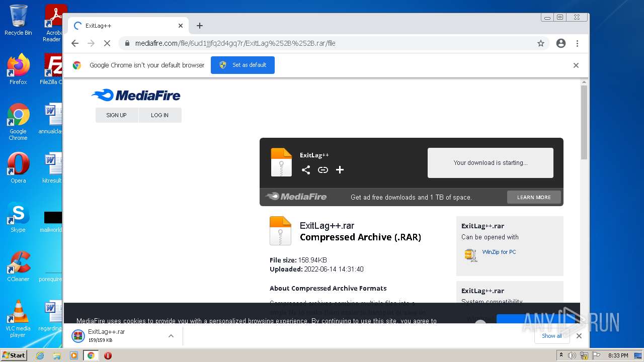Click the plus icon to save file

[x=340, y=170]
